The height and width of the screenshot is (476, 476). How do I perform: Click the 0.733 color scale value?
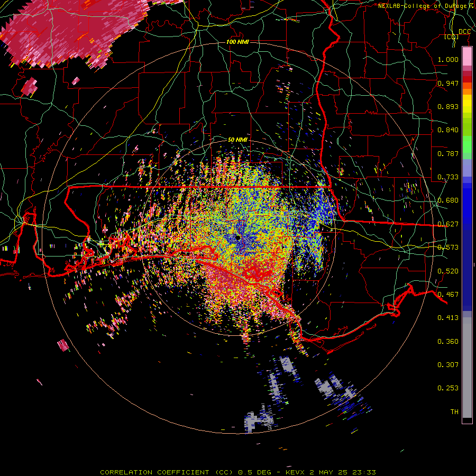(x=448, y=177)
